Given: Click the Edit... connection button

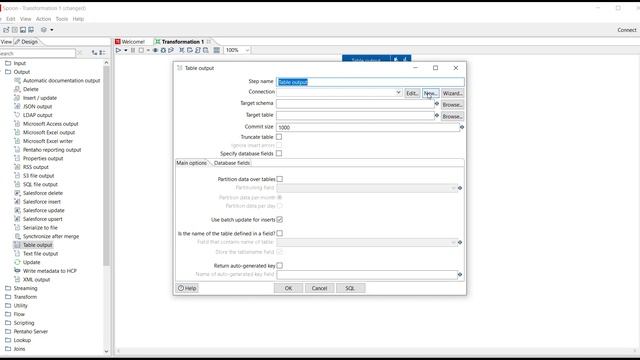Looking at the screenshot, I should point(412,93).
